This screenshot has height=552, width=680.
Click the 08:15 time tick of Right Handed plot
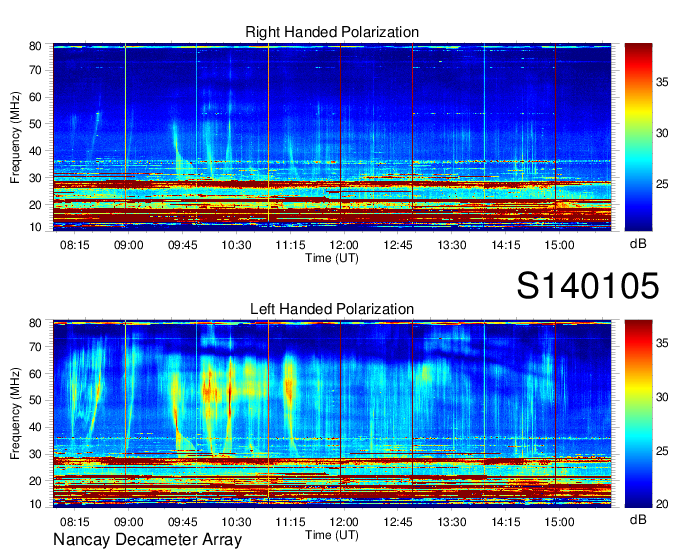(x=75, y=245)
